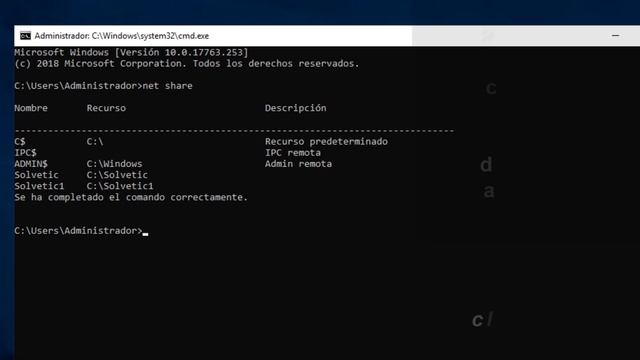Click the window title 'Administrador: C:\Windows\system32\cmd.exe'
The width and height of the screenshot is (640, 360).
122,36
